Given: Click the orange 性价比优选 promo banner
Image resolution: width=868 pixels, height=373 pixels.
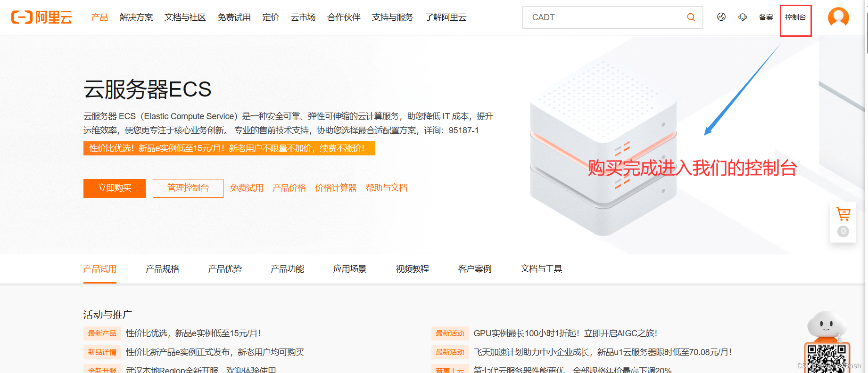Looking at the screenshot, I should 229,148.
